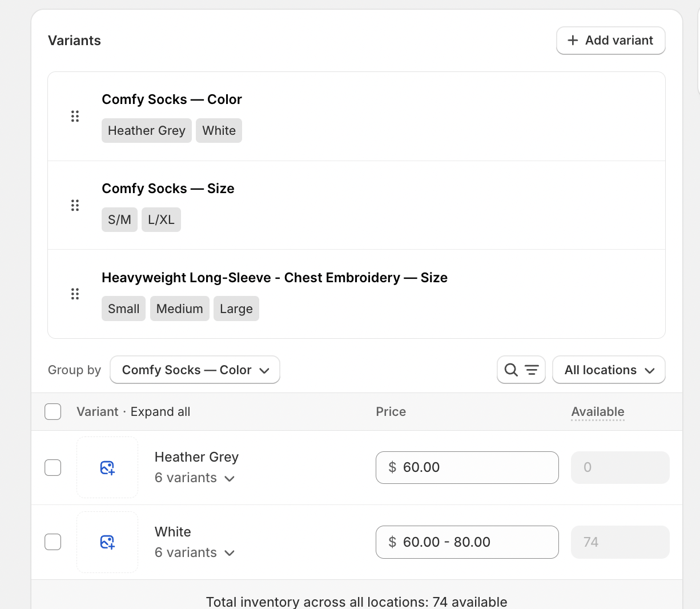
Task: Open variant search and filter
Action: click(x=521, y=370)
